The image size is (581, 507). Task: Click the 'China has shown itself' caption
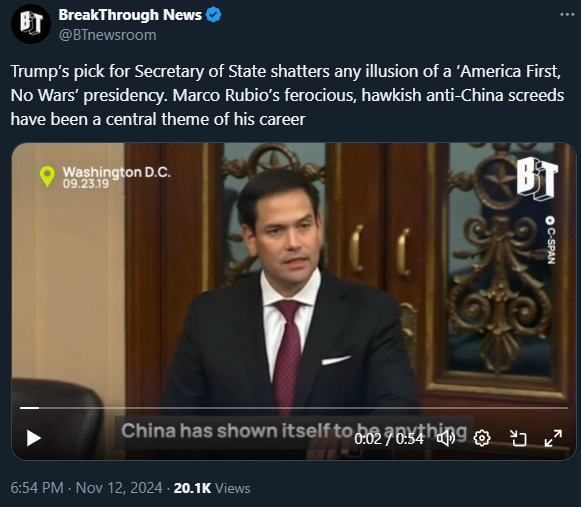point(294,431)
